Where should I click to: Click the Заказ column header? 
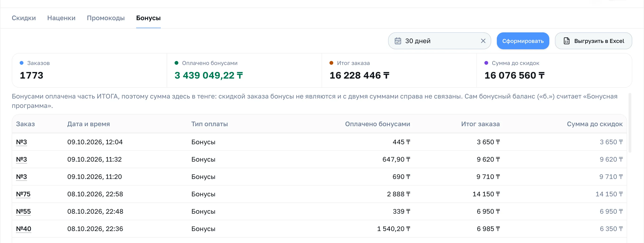coord(26,124)
